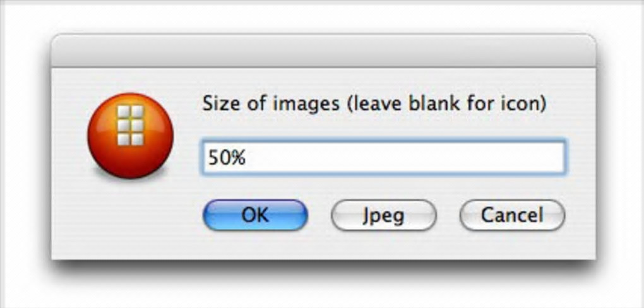
Task: Click blank dialog area right of the Cancel button
Action: point(581,215)
